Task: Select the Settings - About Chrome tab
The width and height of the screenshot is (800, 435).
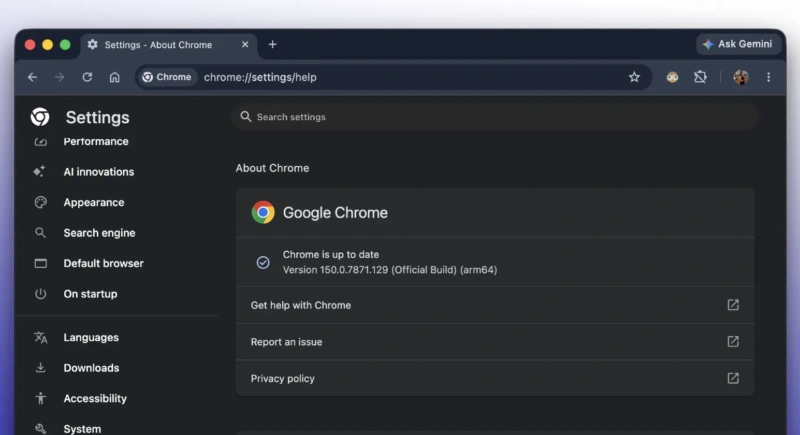Action: click(x=168, y=45)
